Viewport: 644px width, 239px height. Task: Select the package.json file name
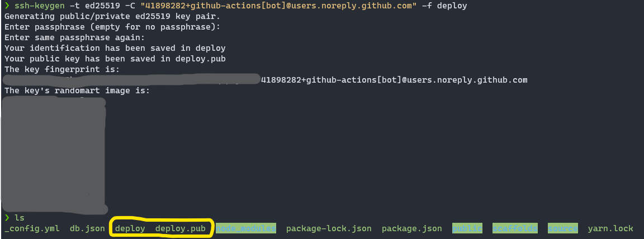coord(411,228)
